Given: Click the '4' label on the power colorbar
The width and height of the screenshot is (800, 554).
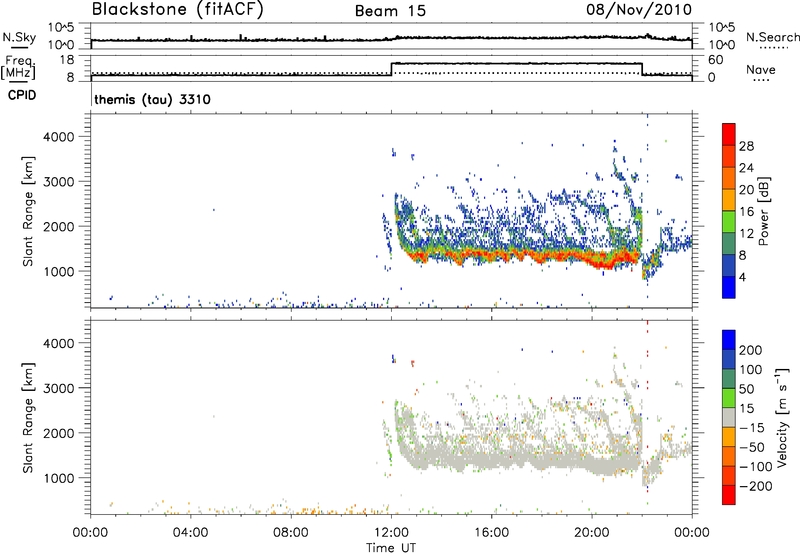Looking at the screenshot, I should 743,277.
